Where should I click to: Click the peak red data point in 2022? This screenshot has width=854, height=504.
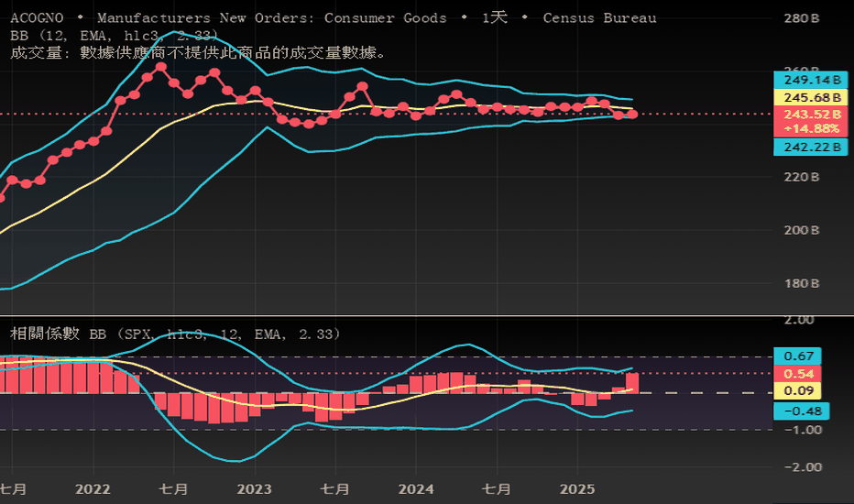(x=160, y=67)
